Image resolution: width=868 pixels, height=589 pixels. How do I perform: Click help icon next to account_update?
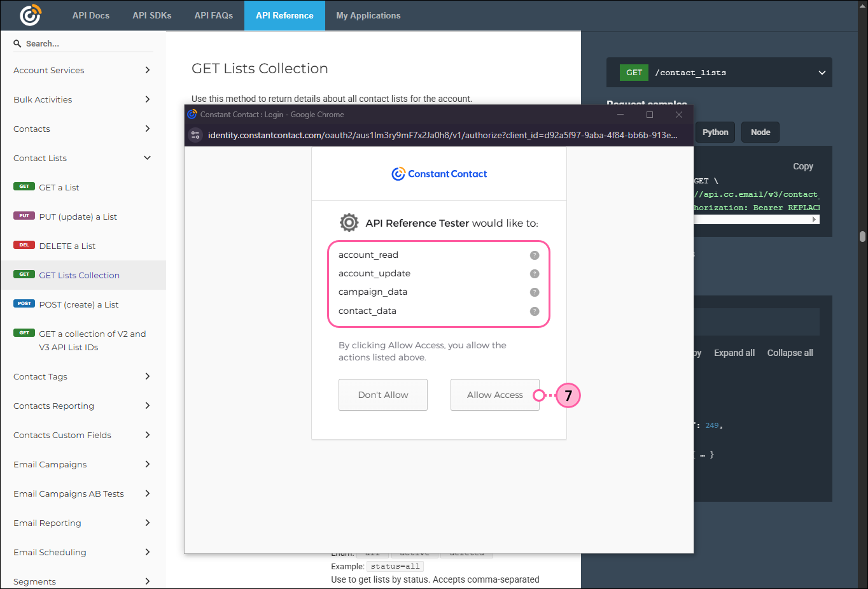(x=535, y=274)
